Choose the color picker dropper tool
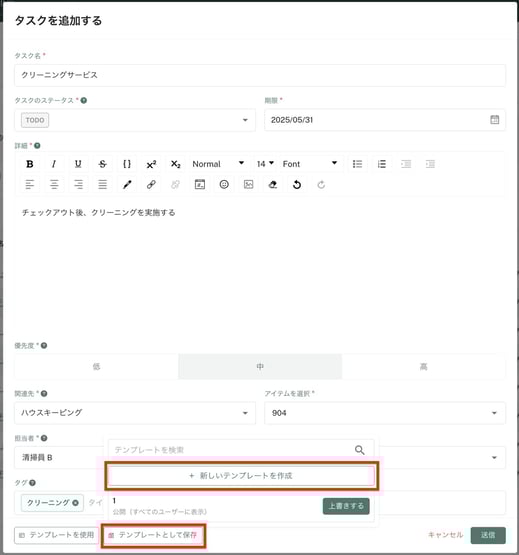The width and height of the screenshot is (519, 555). click(x=127, y=184)
